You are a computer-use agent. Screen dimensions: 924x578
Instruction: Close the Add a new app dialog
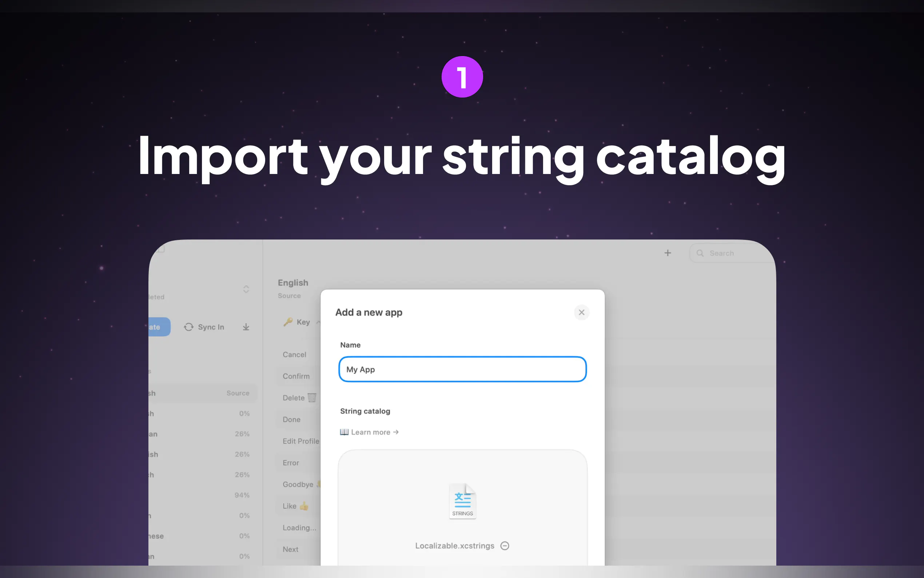tap(581, 312)
